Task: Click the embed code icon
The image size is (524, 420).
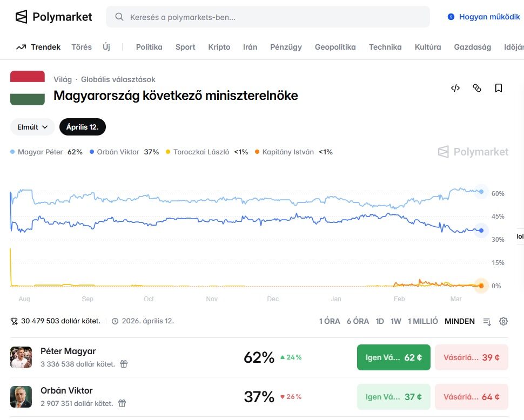Action: coord(455,88)
